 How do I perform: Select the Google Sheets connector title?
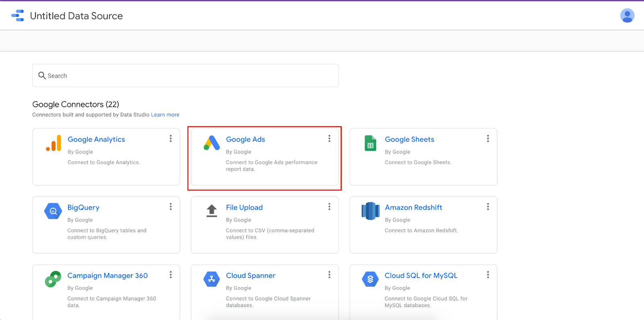409,139
